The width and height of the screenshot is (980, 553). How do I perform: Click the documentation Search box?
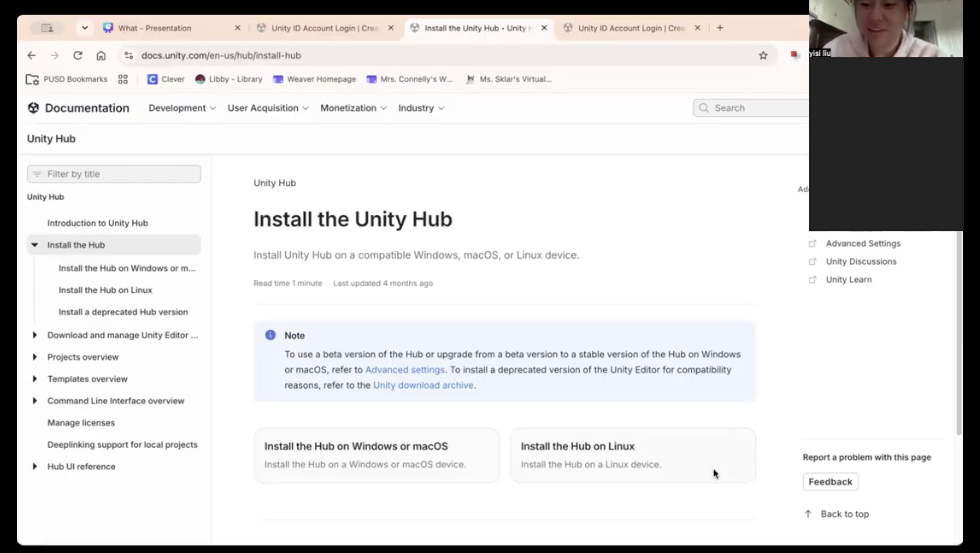point(751,108)
